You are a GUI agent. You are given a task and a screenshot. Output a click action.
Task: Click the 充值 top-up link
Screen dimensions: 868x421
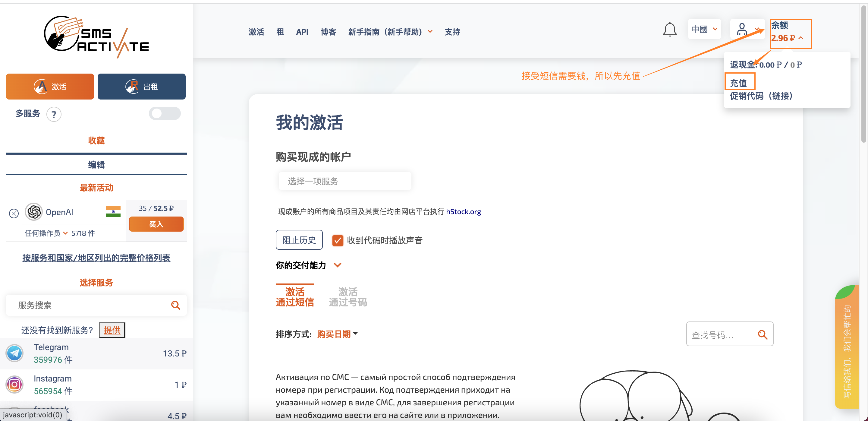(x=738, y=83)
